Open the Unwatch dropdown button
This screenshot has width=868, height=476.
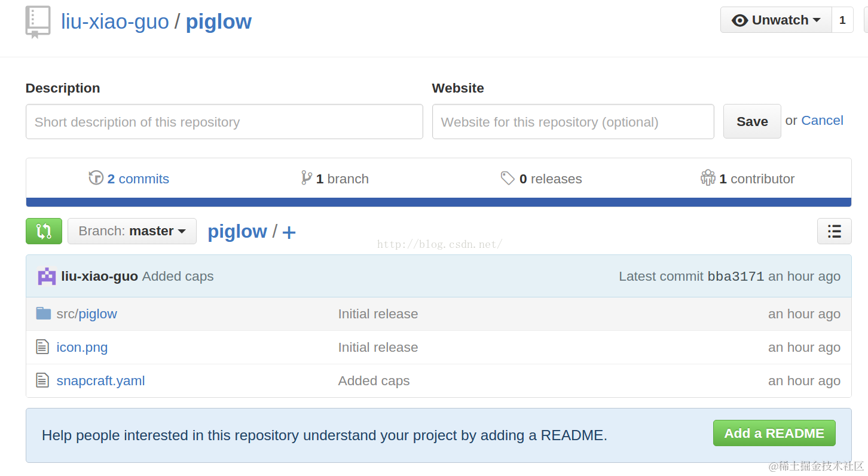(776, 20)
